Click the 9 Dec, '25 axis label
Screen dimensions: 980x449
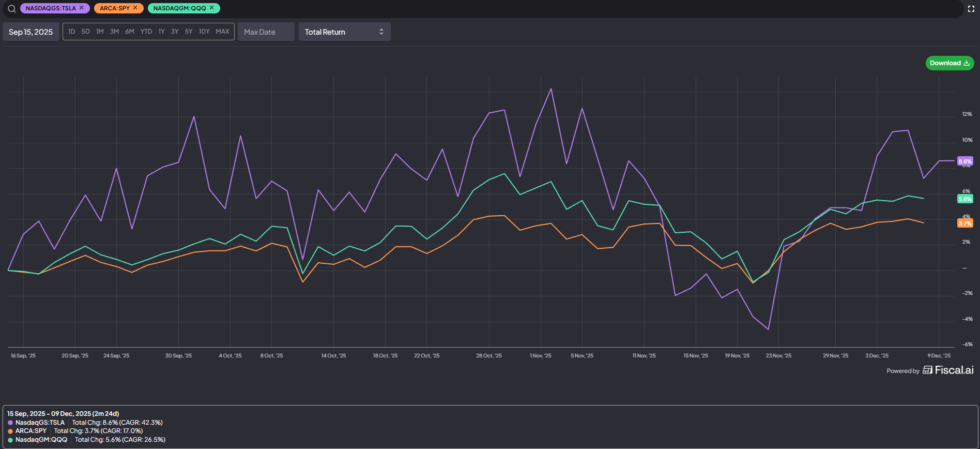coord(939,356)
